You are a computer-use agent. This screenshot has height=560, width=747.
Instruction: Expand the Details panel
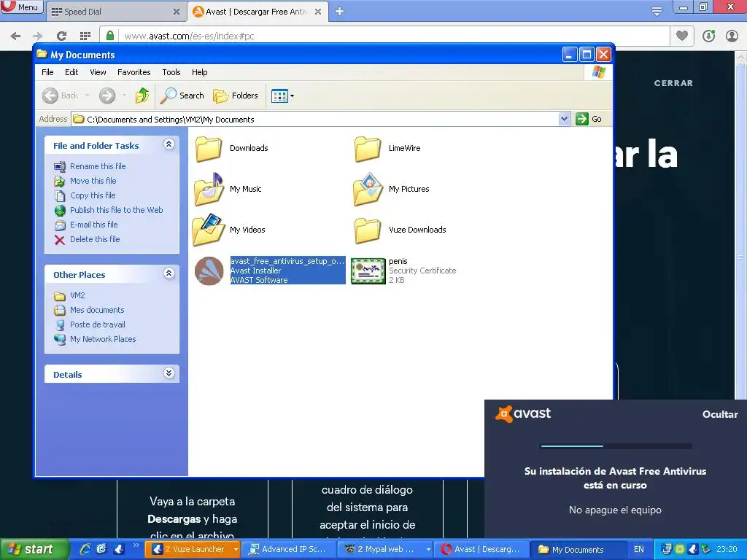tap(169, 373)
